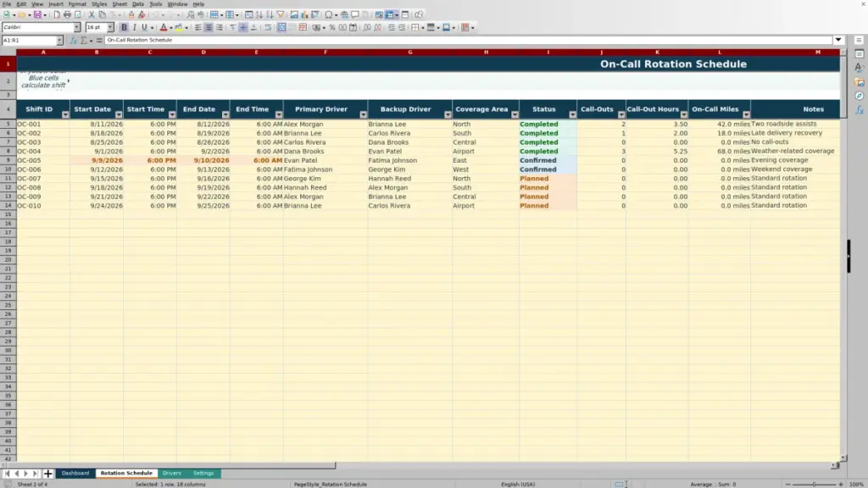Open the sidebar Styles panel icon
This screenshot has width=868, height=488.
coord(860,68)
